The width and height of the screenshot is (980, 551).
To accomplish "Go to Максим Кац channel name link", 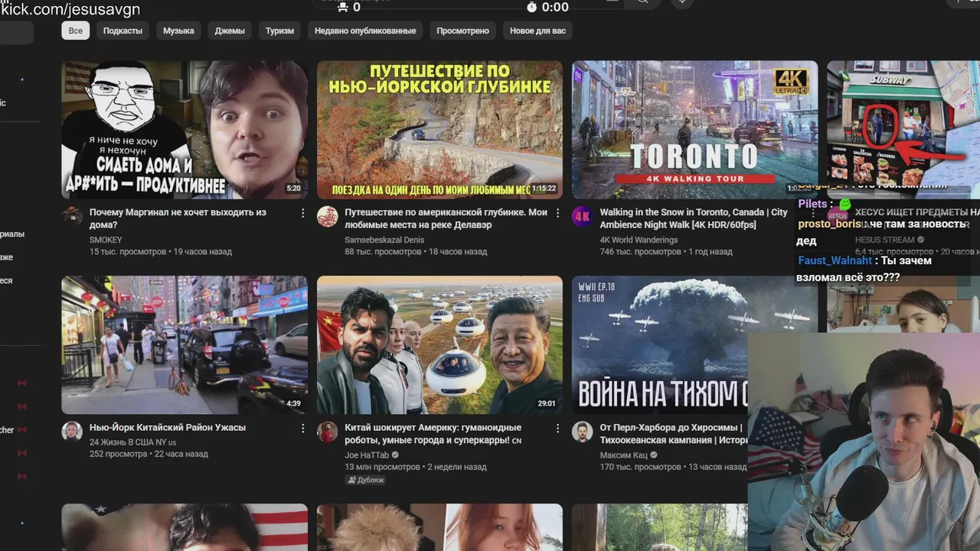I will [x=623, y=455].
